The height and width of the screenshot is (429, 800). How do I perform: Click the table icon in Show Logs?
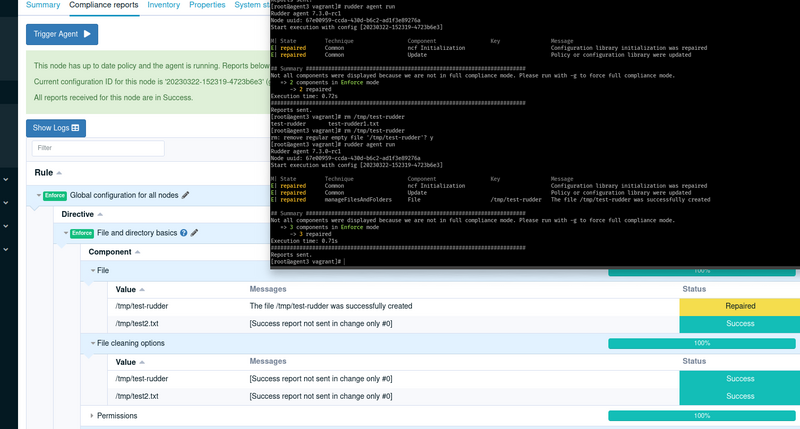click(x=76, y=128)
